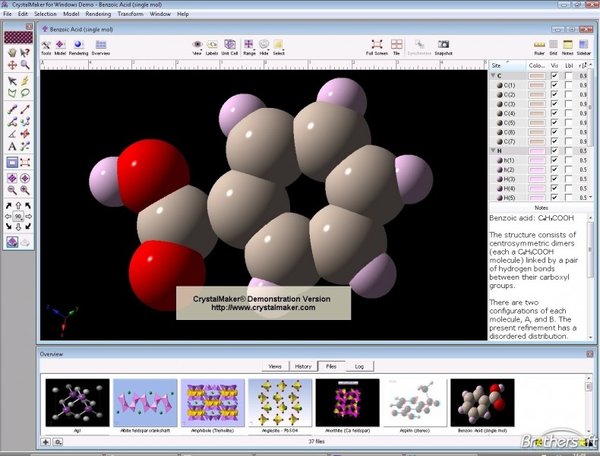600x456 pixels.
Task: Switch to the History tab
Action: click(303, 367)
